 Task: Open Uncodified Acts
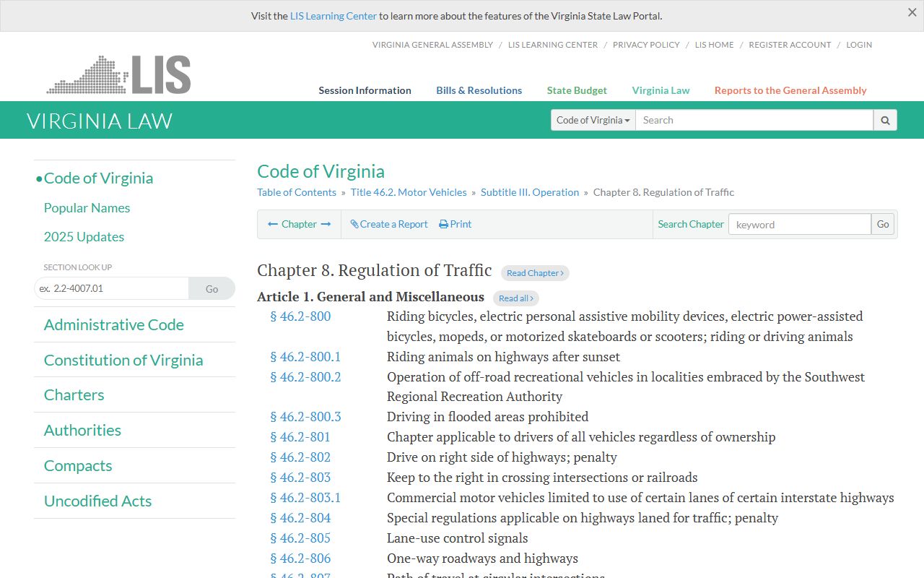(x=97, y=501)
